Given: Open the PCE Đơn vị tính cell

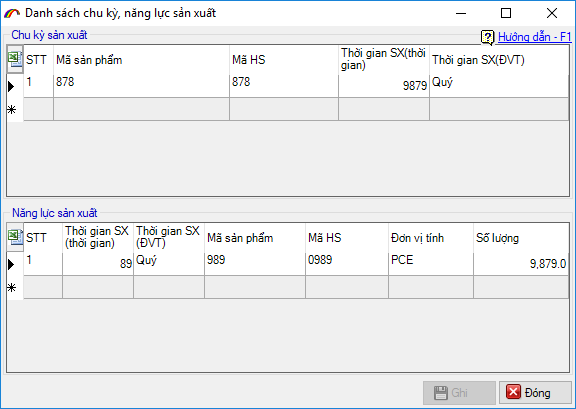Looking at the screenshot, I should click(431, 264).
